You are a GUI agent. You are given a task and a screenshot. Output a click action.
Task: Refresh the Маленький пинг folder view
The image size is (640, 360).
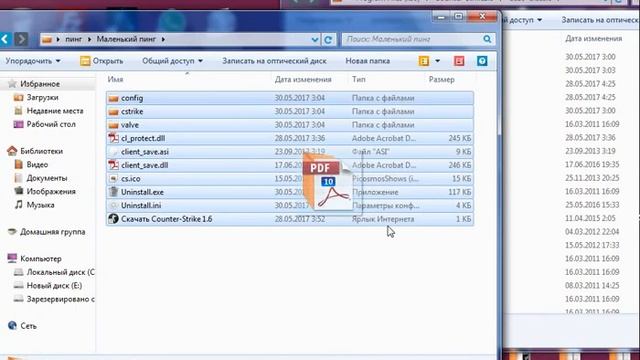coord(328,40)
